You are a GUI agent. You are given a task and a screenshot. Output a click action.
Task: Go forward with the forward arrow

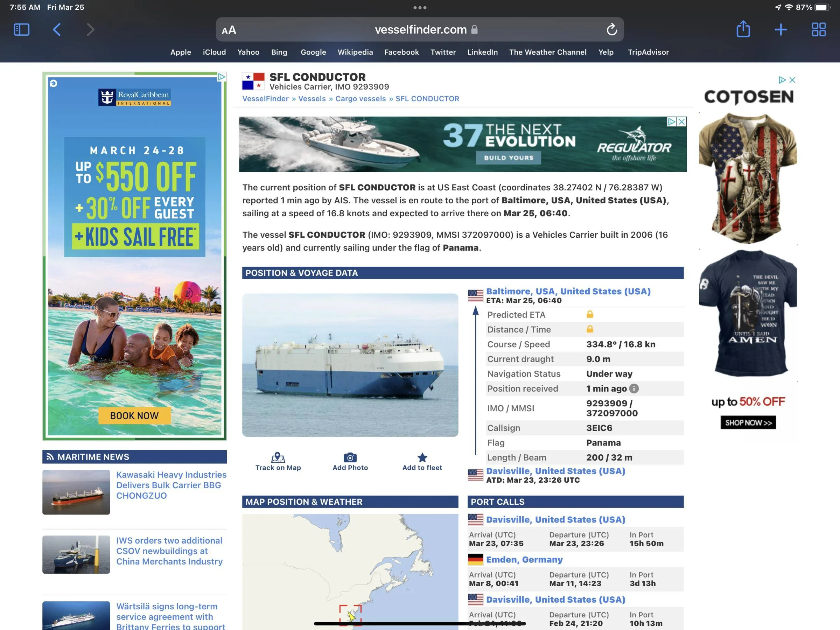click(x=90, y=30)
